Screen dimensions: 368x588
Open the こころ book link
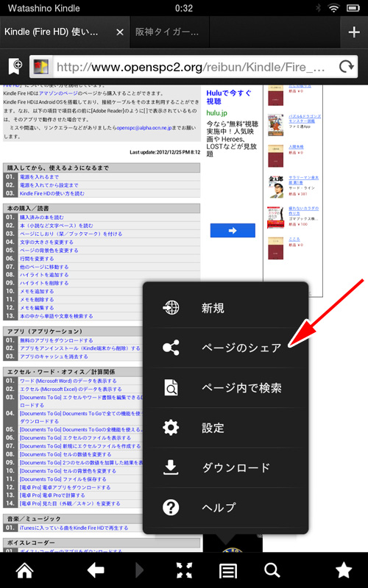(x=294, y=240)
